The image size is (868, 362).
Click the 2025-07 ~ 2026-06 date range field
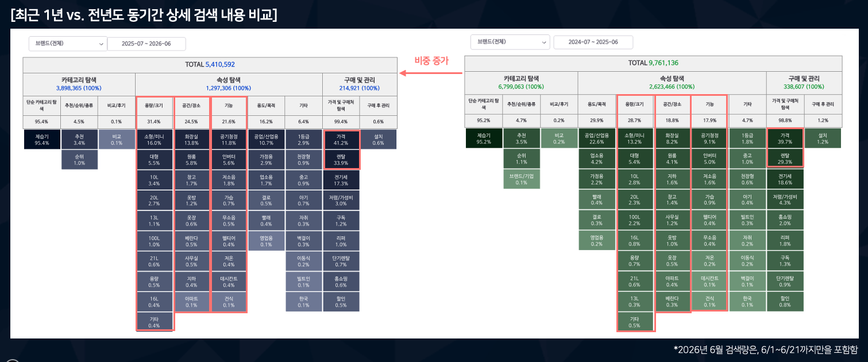pyautogui.click(x=146, y=44)
